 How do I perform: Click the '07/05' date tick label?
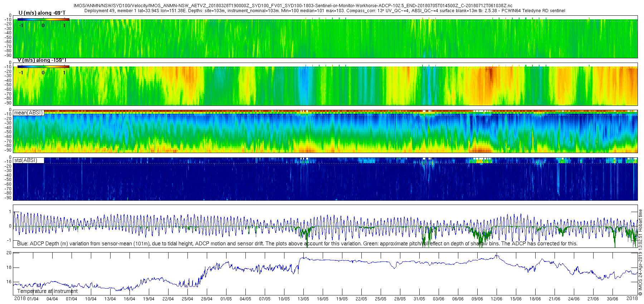[265, 299]
